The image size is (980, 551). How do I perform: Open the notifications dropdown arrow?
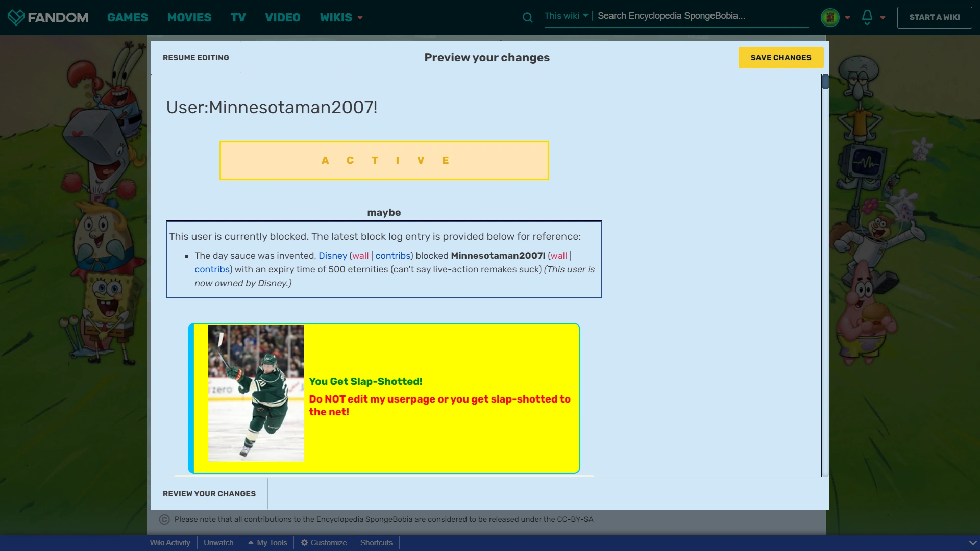coord(883,18)
